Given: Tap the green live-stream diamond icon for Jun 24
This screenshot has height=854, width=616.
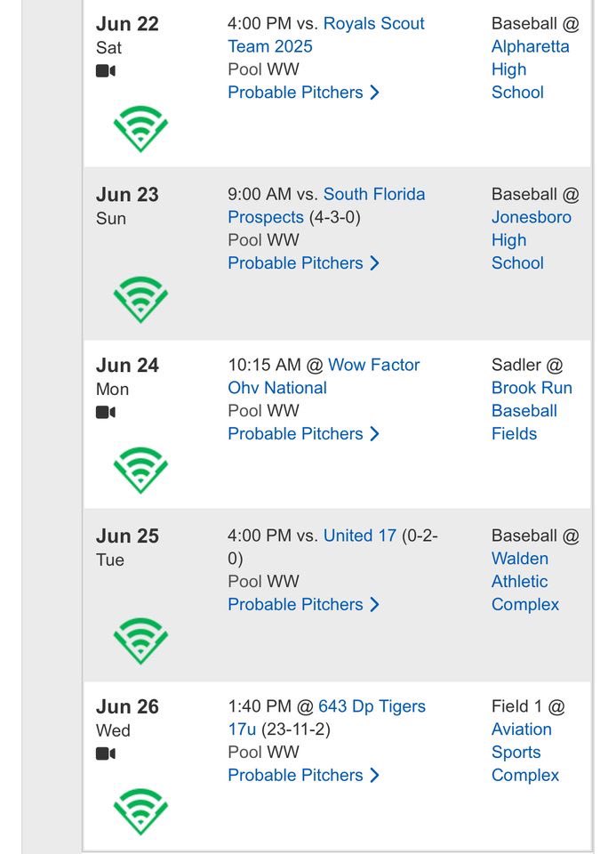Looking at the screenshot, I should pyautogui.click(x=140, y=471).
